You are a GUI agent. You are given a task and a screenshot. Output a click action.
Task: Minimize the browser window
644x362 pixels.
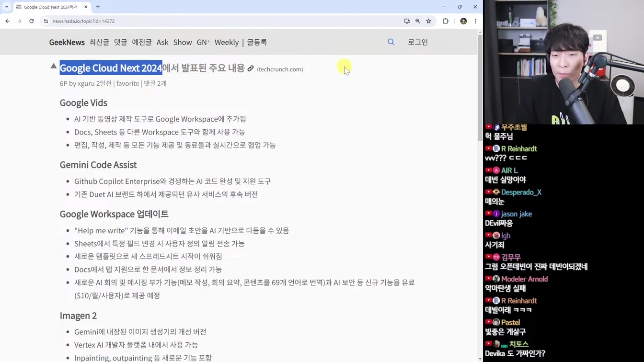click(444, 7)
